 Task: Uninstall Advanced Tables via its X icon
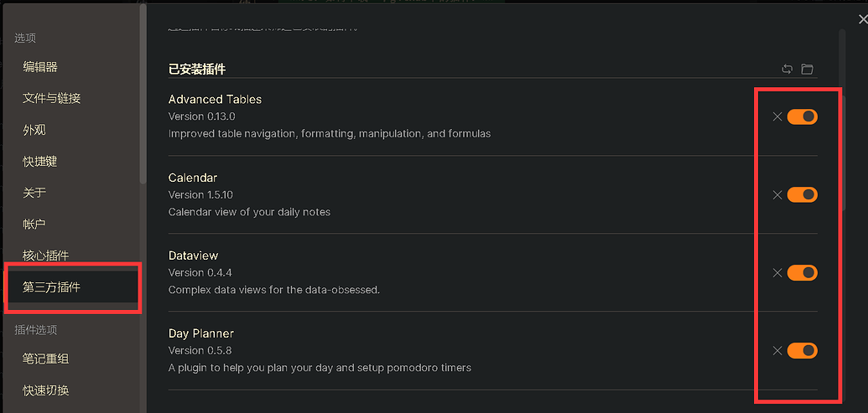click(x=777, y=116)
